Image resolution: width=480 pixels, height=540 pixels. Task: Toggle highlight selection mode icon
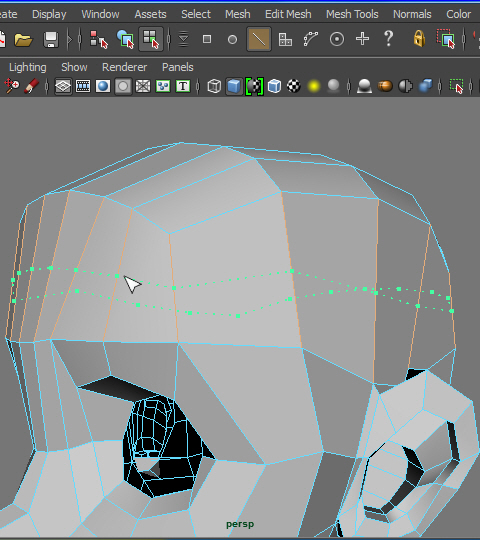(x=446, y=39)
